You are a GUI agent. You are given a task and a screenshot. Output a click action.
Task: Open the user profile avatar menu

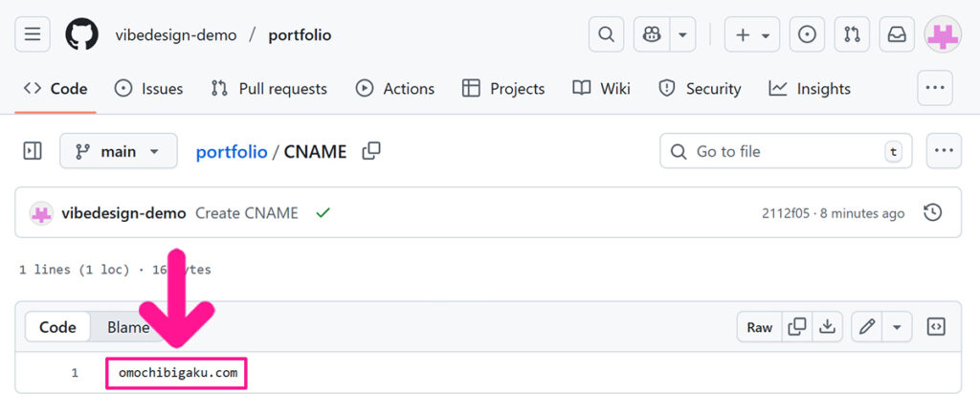pos(943,35)
